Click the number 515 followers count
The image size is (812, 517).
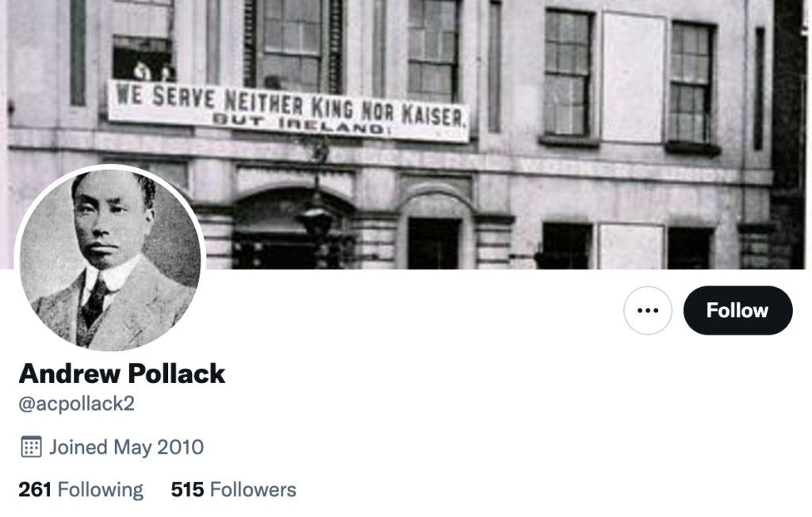point(187,489)
